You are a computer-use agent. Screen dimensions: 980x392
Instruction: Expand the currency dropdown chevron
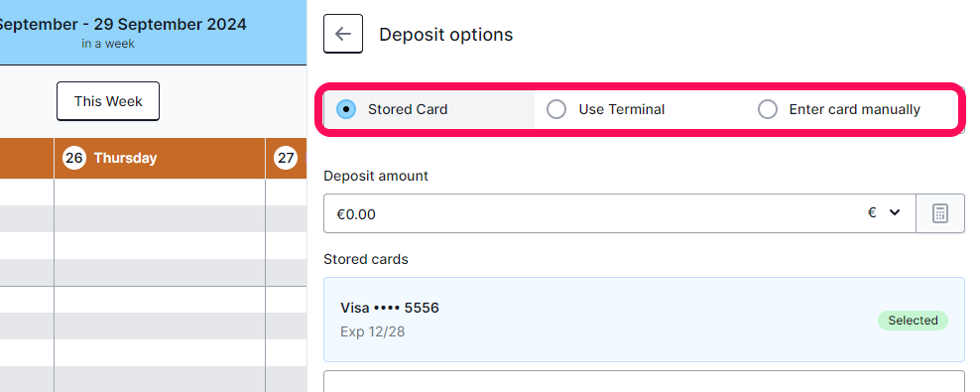[895, 212]
